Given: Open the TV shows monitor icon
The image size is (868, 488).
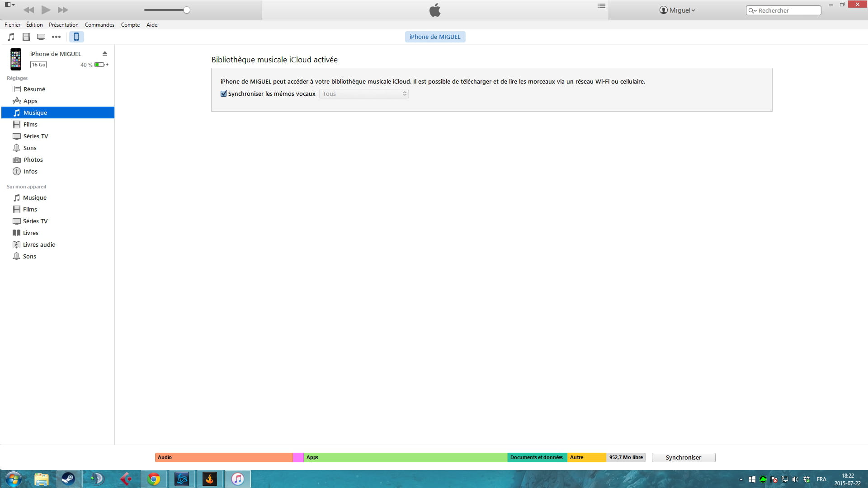Looking at the screenshot, I should [41, 37].
